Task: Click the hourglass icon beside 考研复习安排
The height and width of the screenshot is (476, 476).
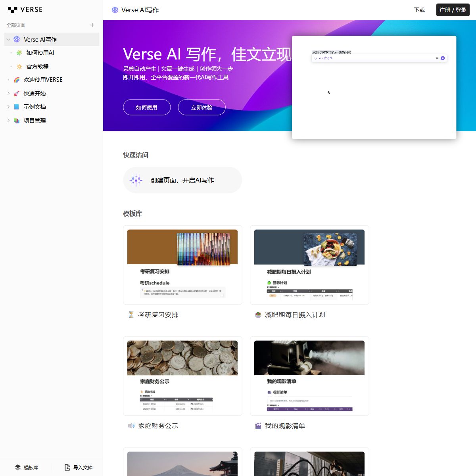Action: tap(131, 315)
